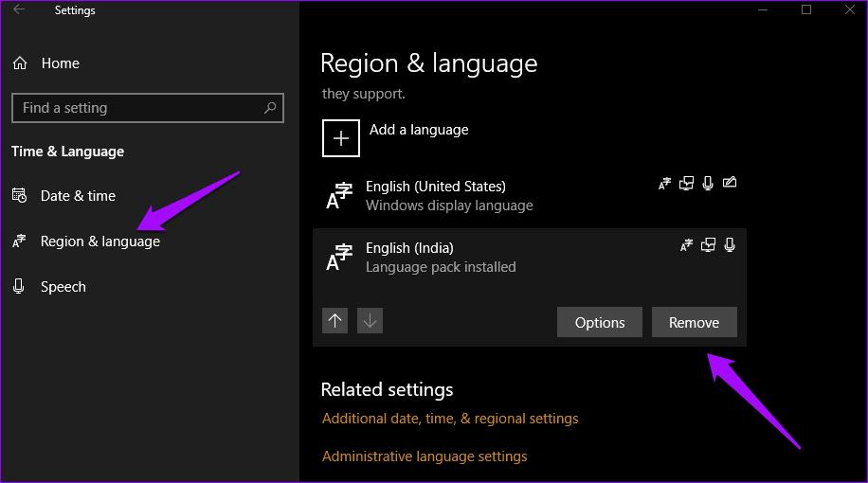Image resolution: width=868 pixels, height=483 pixels.
Task: Open Additional date, time, & regional settings
Action: point(450,419)
